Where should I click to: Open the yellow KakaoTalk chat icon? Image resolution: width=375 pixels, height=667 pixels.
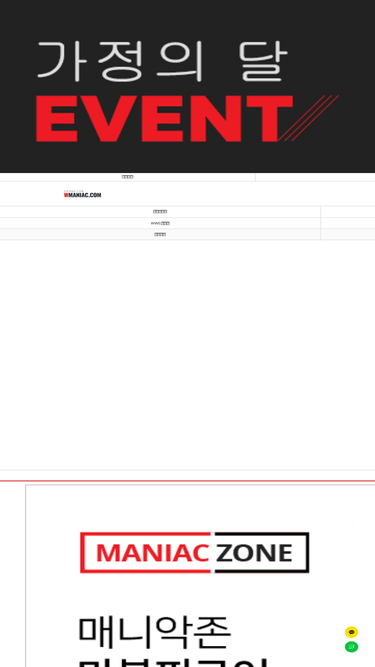tap(351, 632)
